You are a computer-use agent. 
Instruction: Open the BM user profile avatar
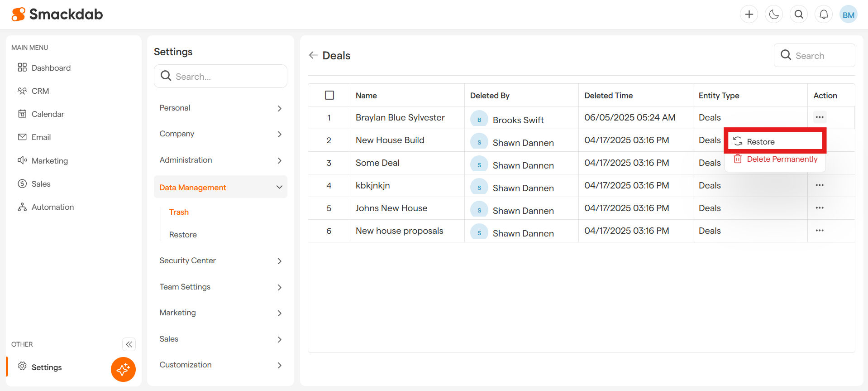coord(848,15)
